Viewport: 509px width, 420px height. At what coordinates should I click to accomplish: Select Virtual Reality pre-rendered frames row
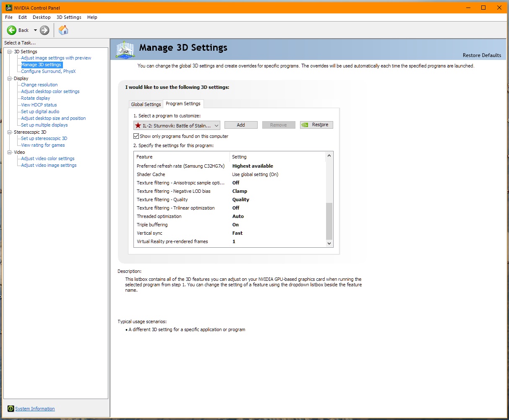[230, 241]
